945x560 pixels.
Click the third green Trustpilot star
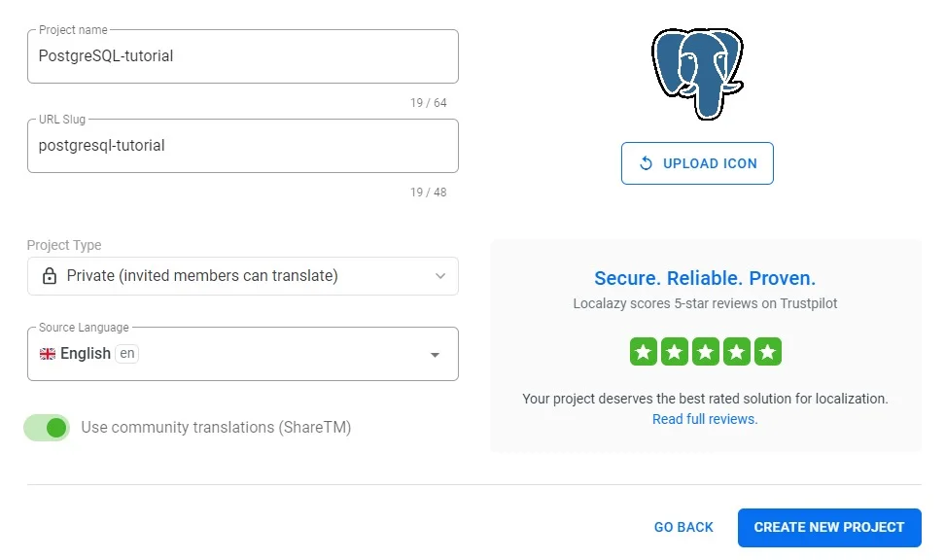pos(706,352)
